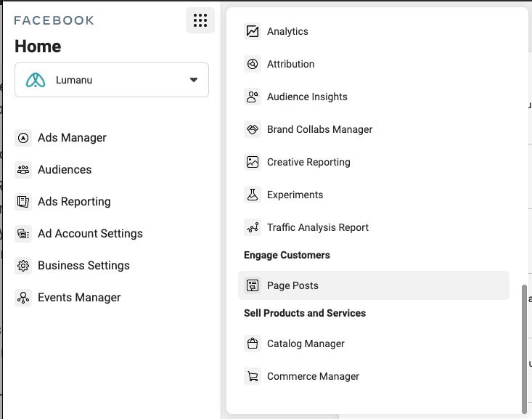Image resolution: width=532 pixels, height=419 pixels.
Task: Click the Commerce Manager cart icon
Action: [253, 376]
